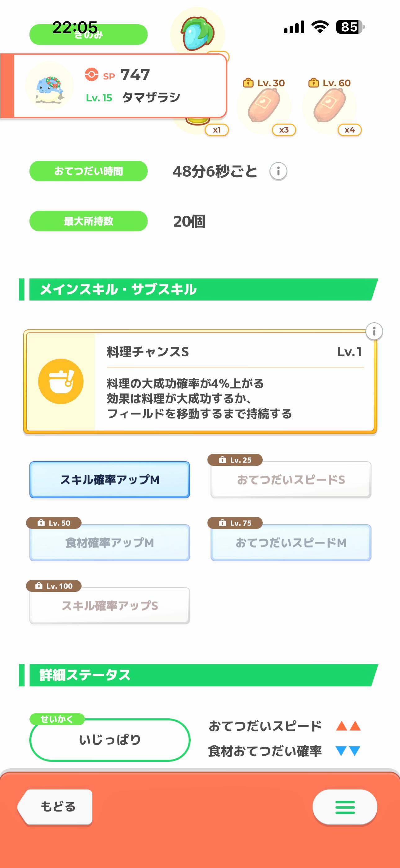Tap the yellow cooking pot skill icon
This screenshot has width=400, height=868.
[x=61, y=382]
